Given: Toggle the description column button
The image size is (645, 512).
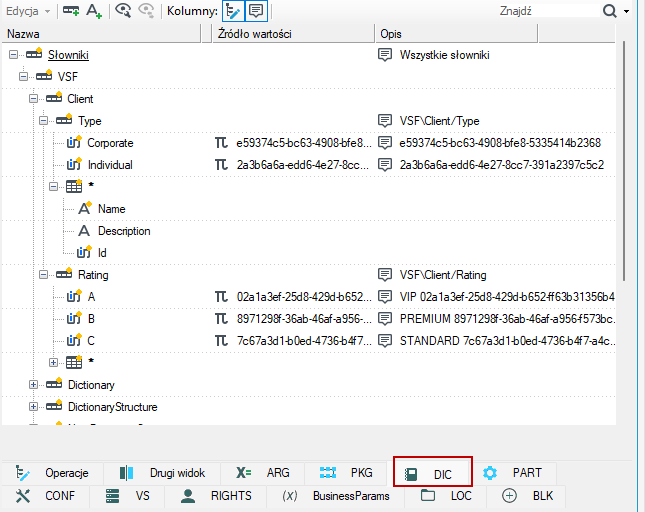Looking at the screenshot, I should pos(256,11).
